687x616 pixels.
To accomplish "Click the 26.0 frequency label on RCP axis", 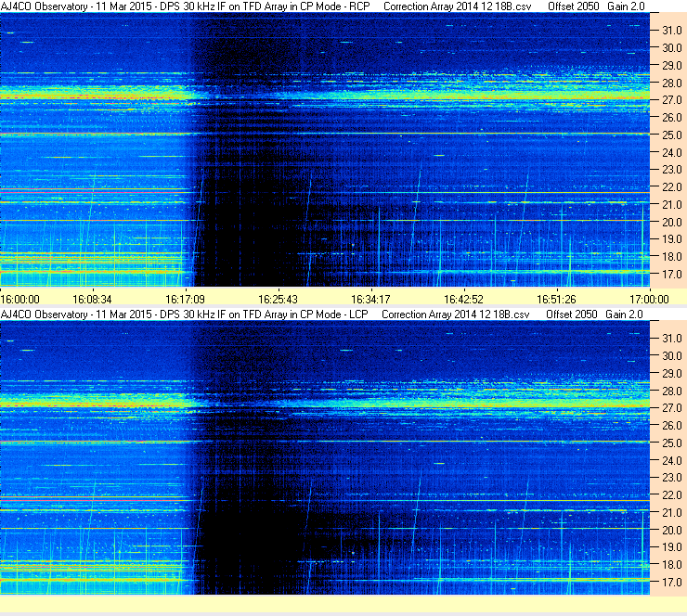I will pyautogui.click(x=672, y=118).
